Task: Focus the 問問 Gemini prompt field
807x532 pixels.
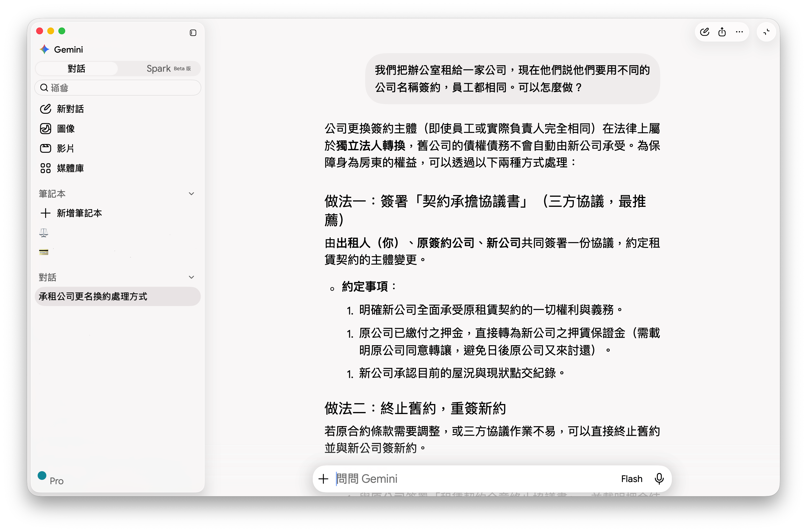Action: coord(475,479)
